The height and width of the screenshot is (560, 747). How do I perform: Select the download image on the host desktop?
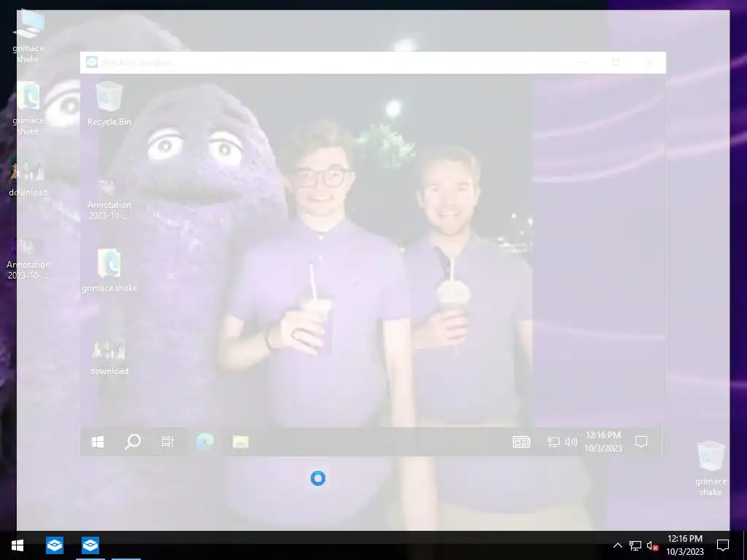coord(28,177)
